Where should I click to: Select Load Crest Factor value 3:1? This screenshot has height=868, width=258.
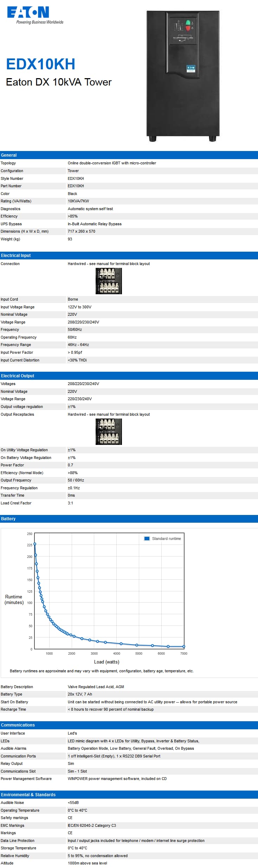coord(70,503)
